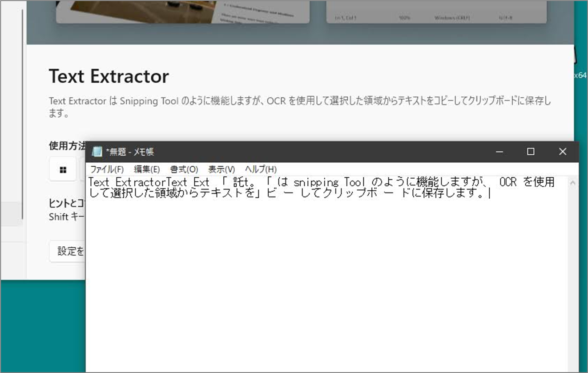The height and width of the screenshot is (373, 588).
Task: Maximize the メモ帳 window
Action: (x=531, y=152)
